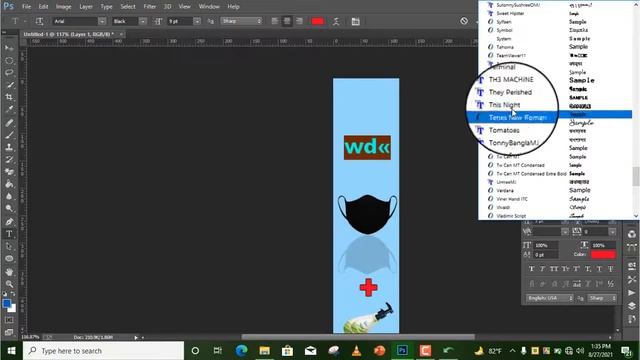Screen dimensions: 640x360
Task: Open the Filter menu
Action: 149,7
